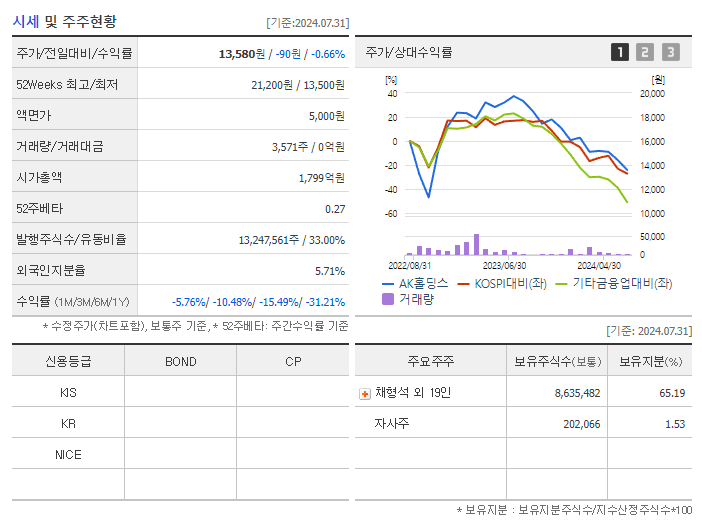Click the 기타금융업대비(좌) green legend marker
Viewport: 702px width, 525px height.
pos(561,284)
